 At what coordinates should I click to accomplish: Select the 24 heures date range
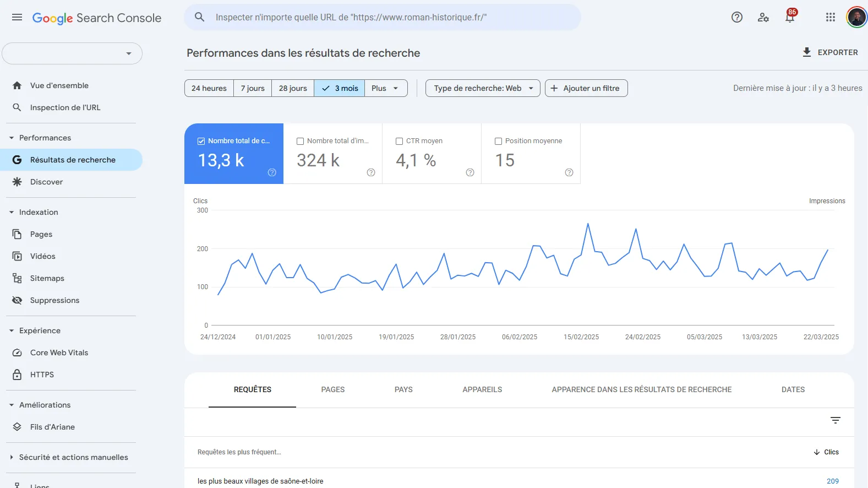pyautogui.click(x=209, y=88)
